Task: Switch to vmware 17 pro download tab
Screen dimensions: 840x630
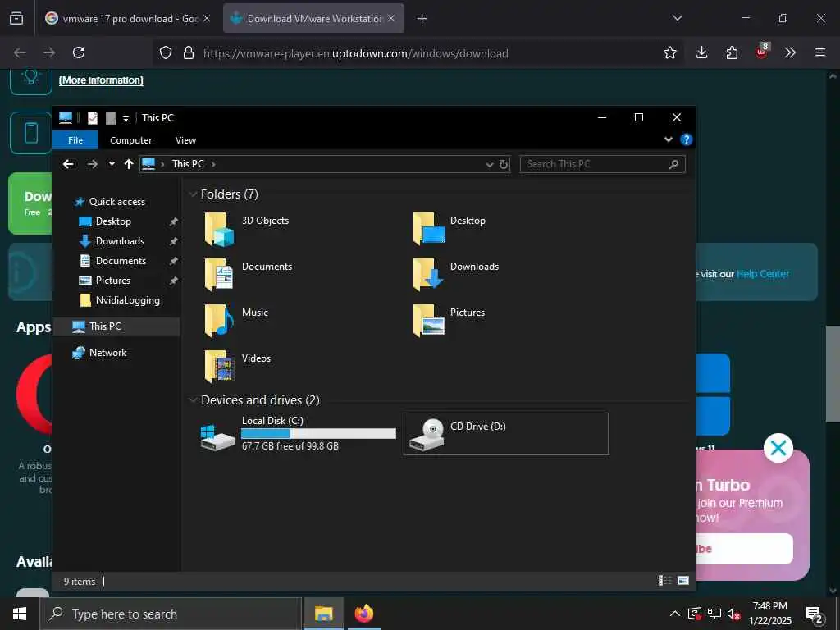Action: 128,18
